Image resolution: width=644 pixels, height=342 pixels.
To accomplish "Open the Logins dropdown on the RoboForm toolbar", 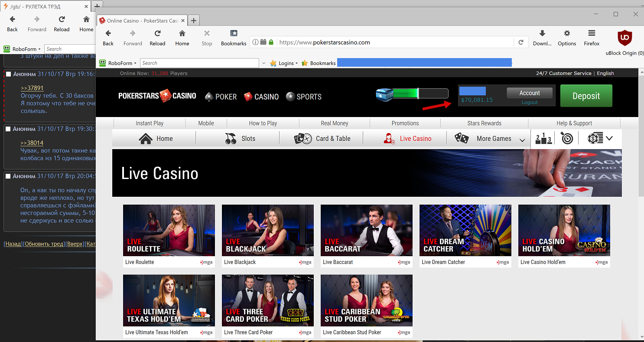I will 284,63.
